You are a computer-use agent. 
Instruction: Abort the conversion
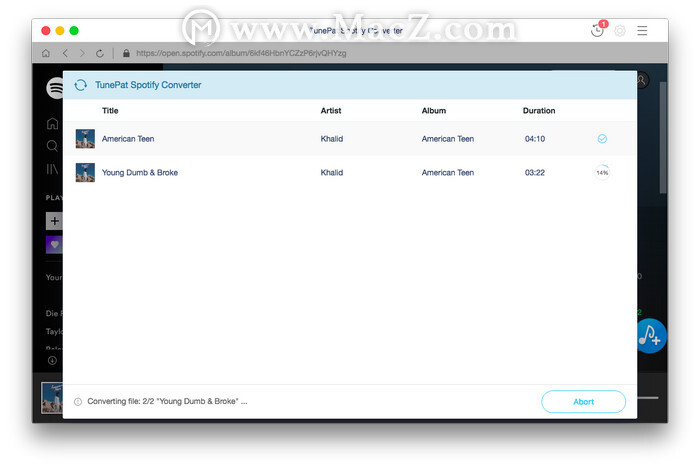(x=583, y=402)
